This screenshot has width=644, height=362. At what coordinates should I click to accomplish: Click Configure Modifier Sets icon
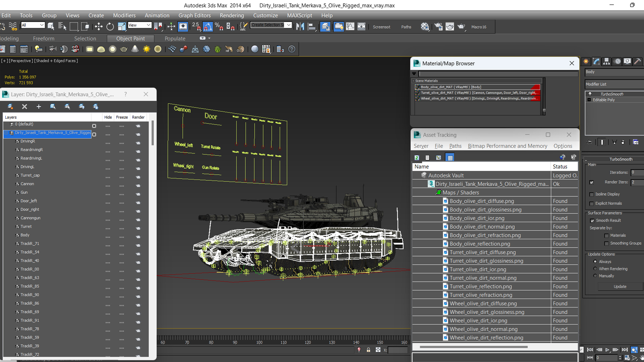pyautogui.click(x=636, y=142)
